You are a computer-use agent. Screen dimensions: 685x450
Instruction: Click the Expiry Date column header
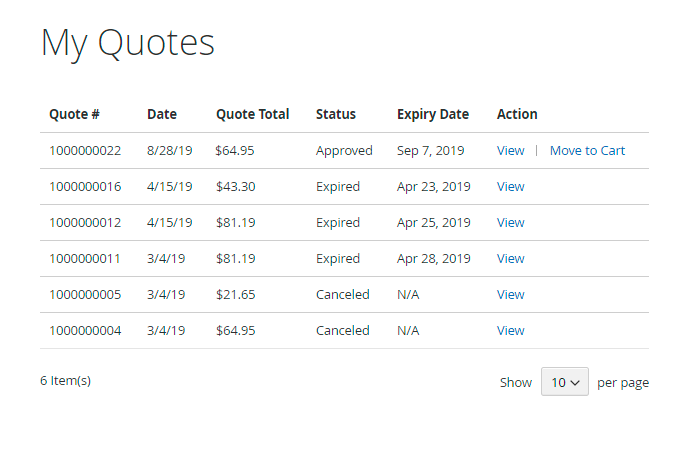pyautogui.click(x=433, y=114)
